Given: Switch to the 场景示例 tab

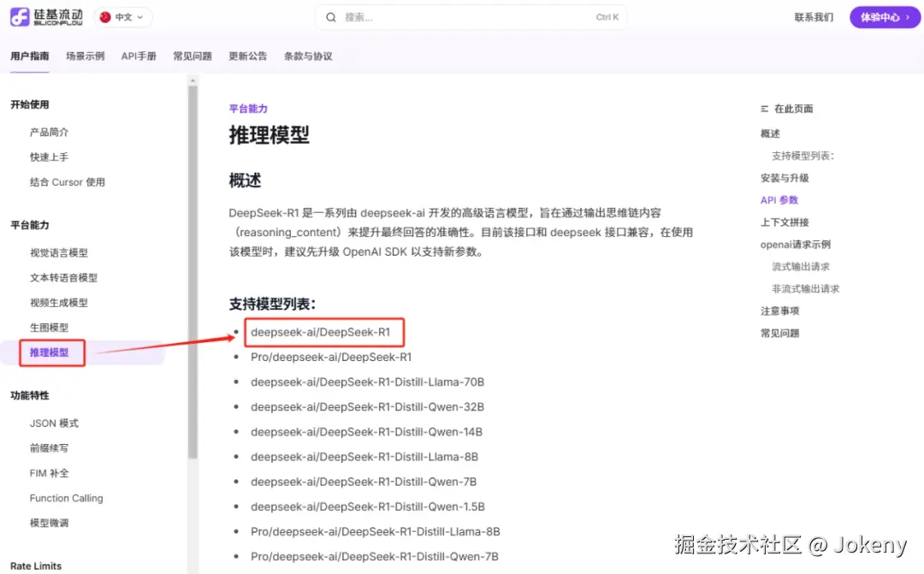Looking at the screenshot, I should click(x=85, y=56).
